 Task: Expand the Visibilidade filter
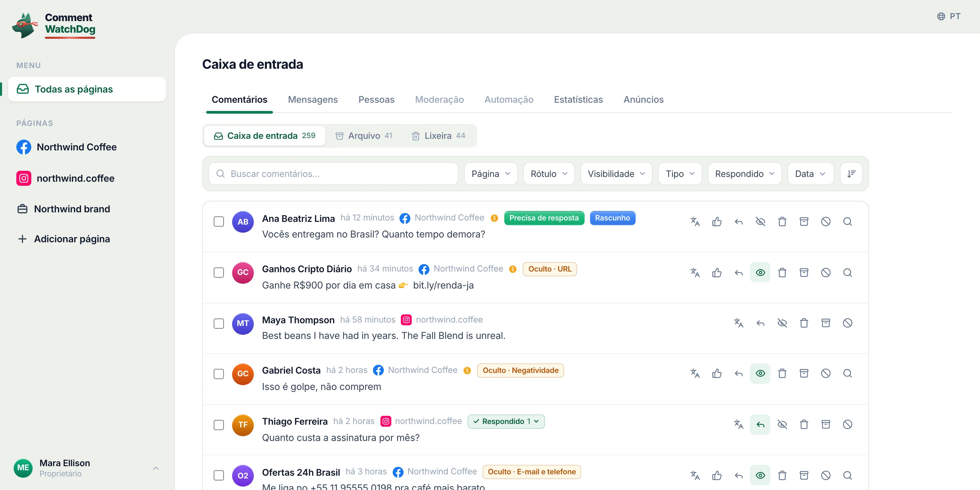click(616, 174)
